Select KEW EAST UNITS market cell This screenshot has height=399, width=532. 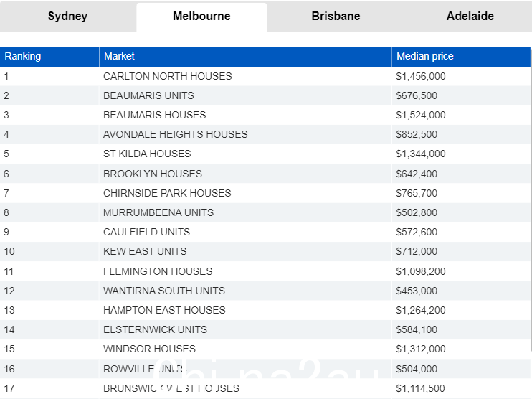245,251
